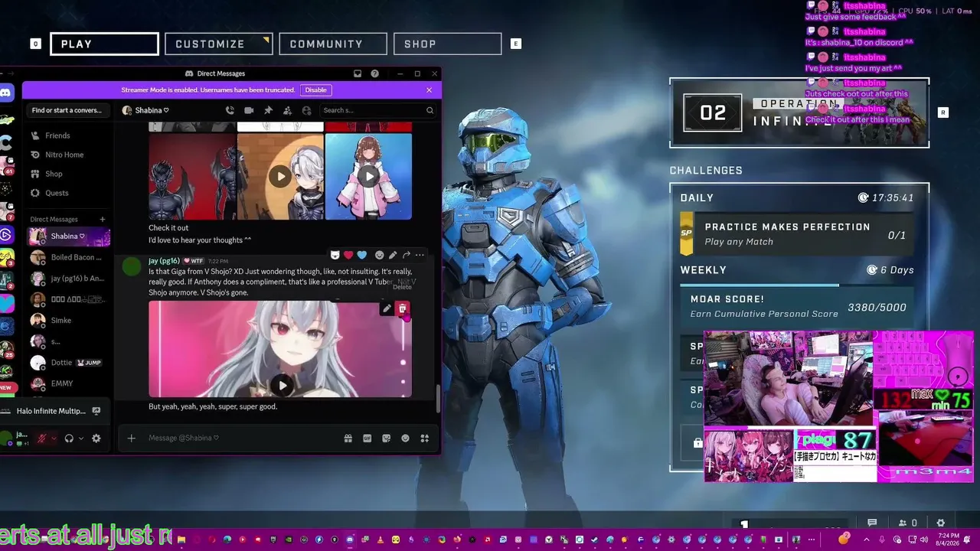Expand Discord audio output options
Screen dimensions: 980x551
coord(80,439)
